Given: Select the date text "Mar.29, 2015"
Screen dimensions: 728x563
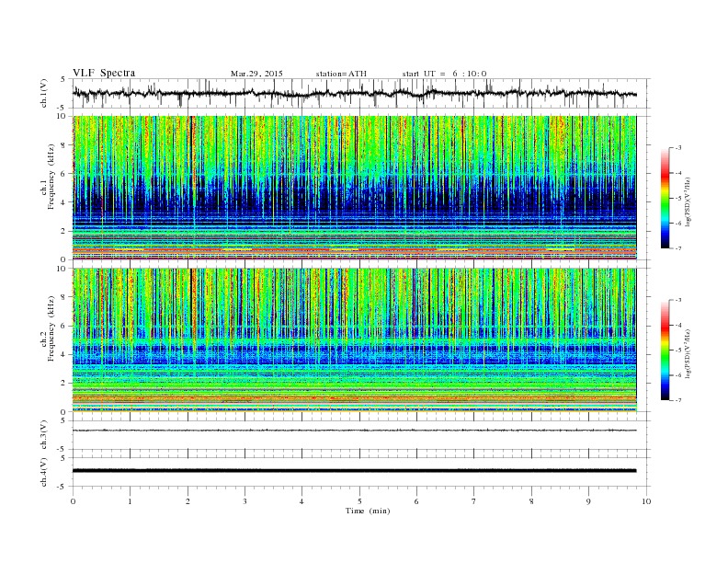Looking at the screenshot, I should click(256, 74).
